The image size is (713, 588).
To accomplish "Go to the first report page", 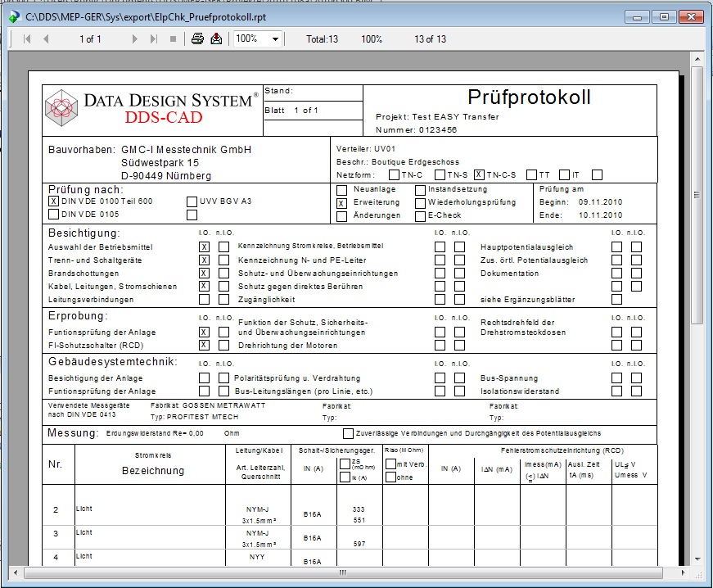I will 27,39.
